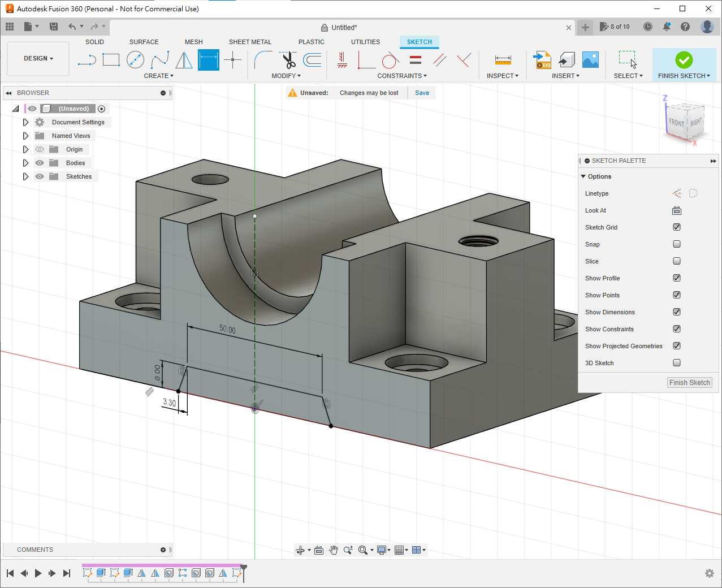
Task: Click Save in the unsaved warning bar
Action: coord(422,93)
